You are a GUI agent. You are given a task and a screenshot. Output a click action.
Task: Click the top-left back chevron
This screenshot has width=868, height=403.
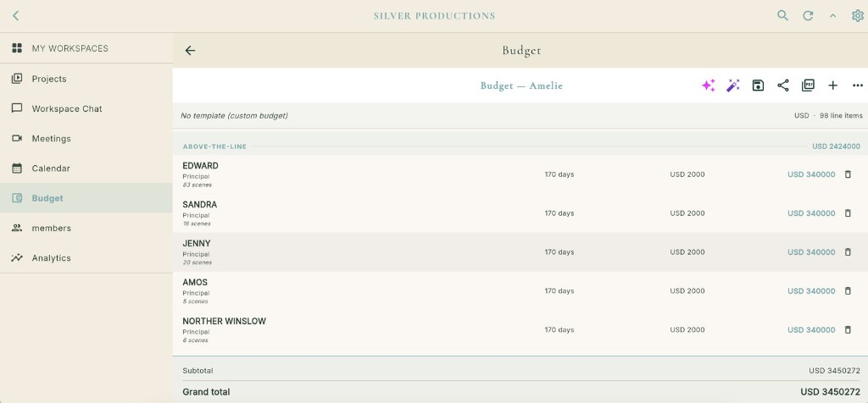[x=15, y=15]
